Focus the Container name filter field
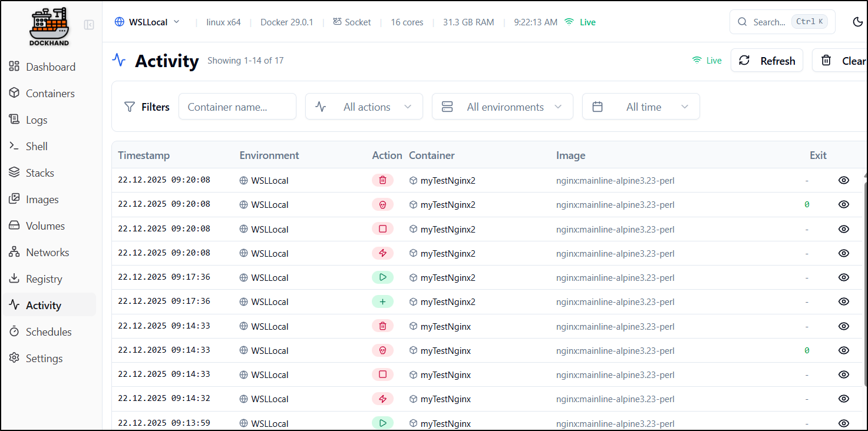 (237, 107)
